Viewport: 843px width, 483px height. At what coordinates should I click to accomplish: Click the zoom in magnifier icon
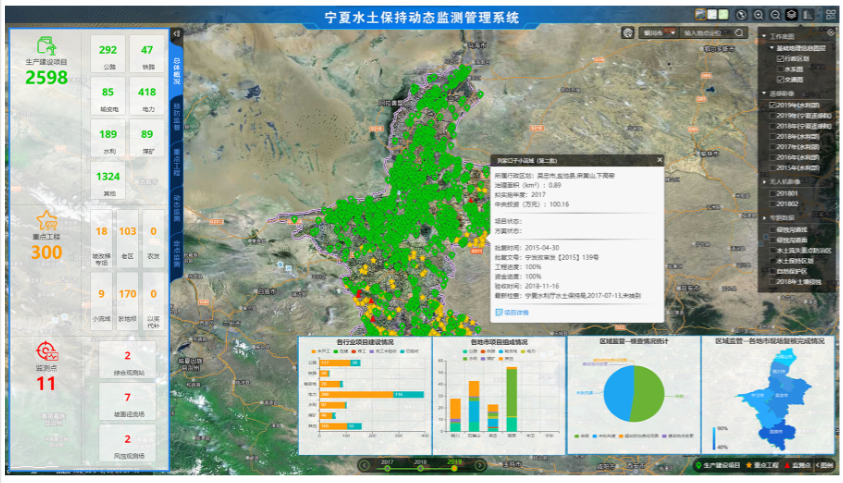point(759,15)
